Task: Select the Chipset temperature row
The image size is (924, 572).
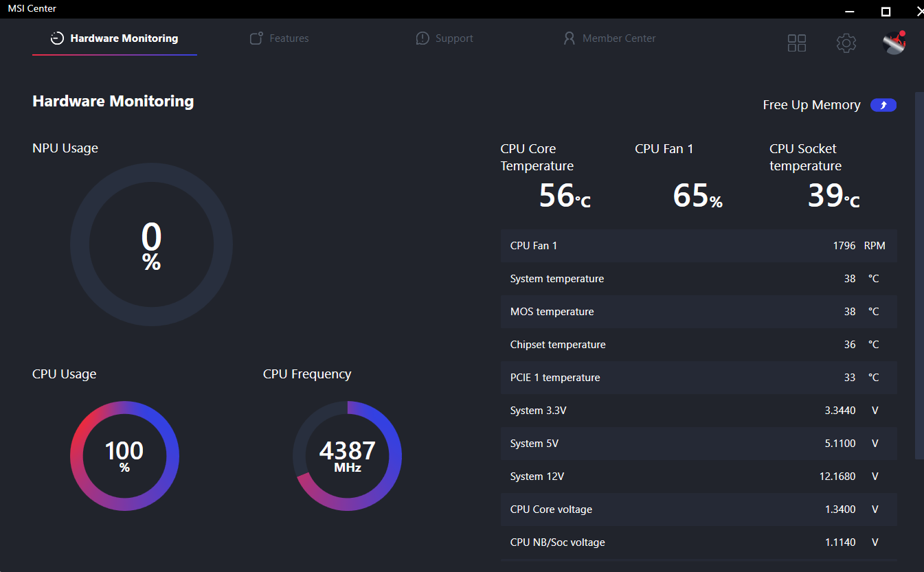Action: point(699,345)
